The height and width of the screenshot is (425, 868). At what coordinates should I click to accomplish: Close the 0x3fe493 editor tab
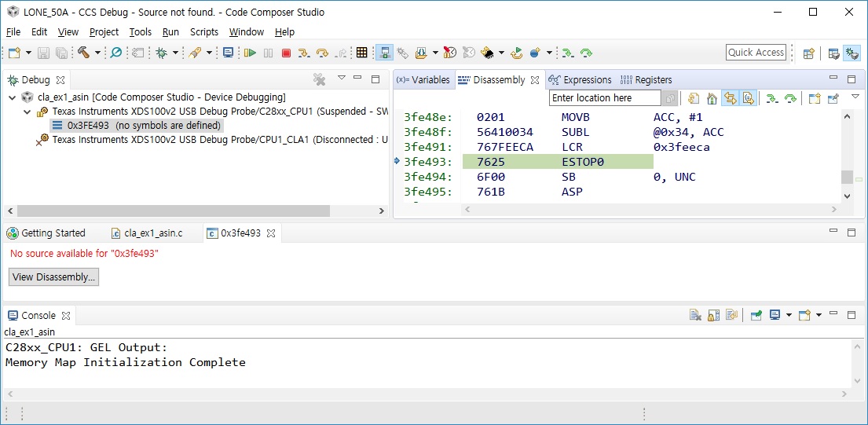click(271, 233)
